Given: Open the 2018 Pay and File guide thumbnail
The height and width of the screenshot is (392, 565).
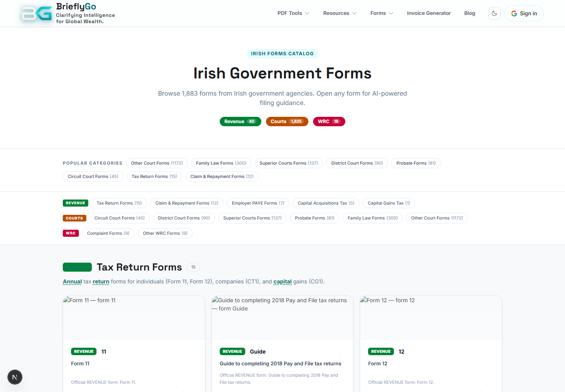Looking at the screenshot, I should [x=282, y=318].
